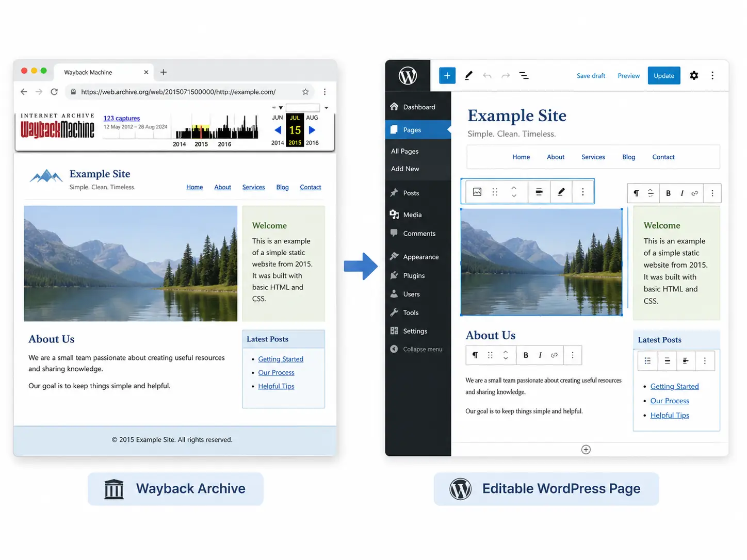
Task: Toggle italic in About Us block toolbar
Action: [540, 355]
